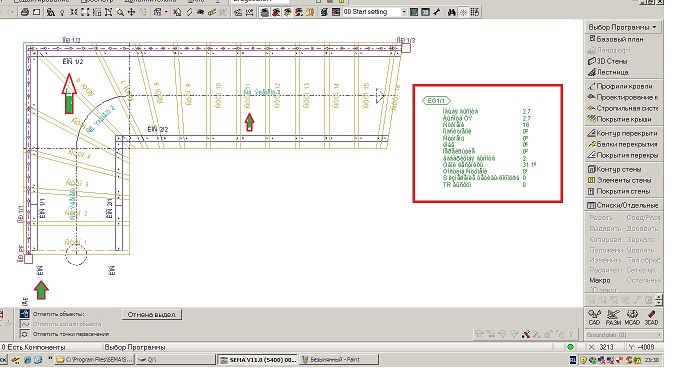Open C:\Program Files\SEMA taskbar window
This screenshot has width=683, height=384.
[x=94, y=360]
